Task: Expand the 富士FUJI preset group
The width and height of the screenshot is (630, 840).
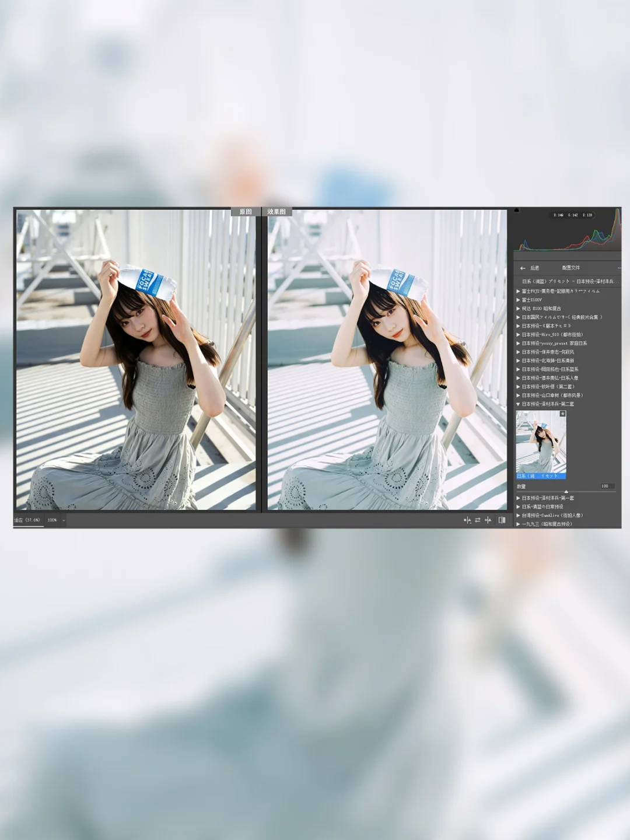Action: coord(518,291)
